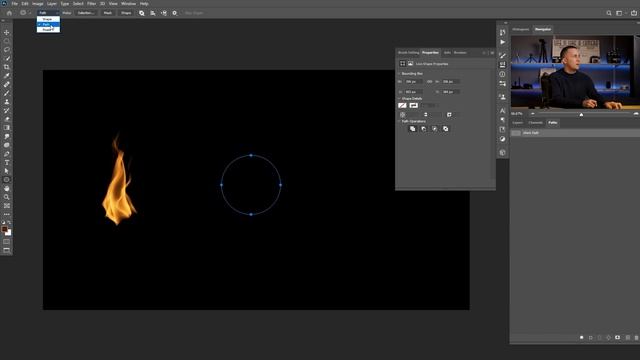This screenshot has height=360, width=640.
Task: Reset default foreground and background colors
Action: (x=4, y=223)
